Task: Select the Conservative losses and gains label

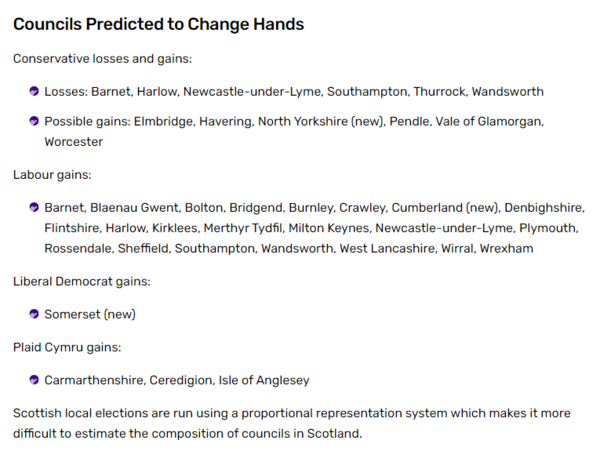Action: click(x=103, y=59)
